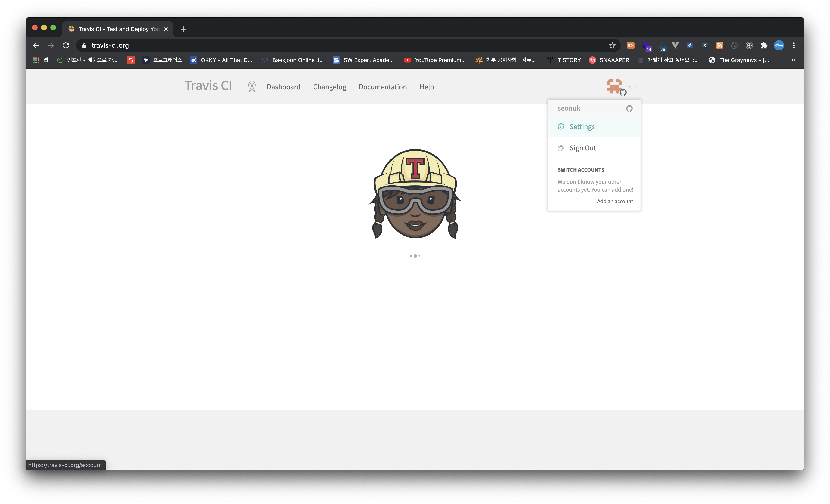Open the Chrome three-dot menu
Image resolution: width=830 pixels, height=504 pixels.
click(x=794, y=45)
